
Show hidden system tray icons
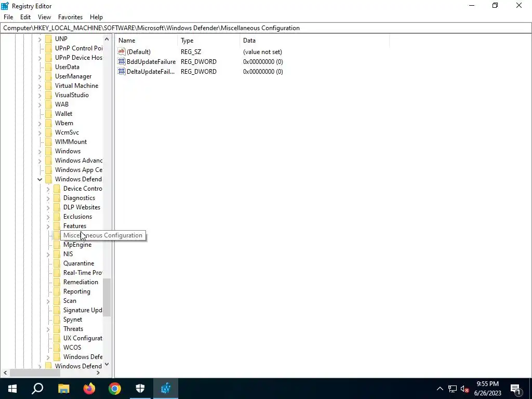pyautogui.click(x=440, y=389)
